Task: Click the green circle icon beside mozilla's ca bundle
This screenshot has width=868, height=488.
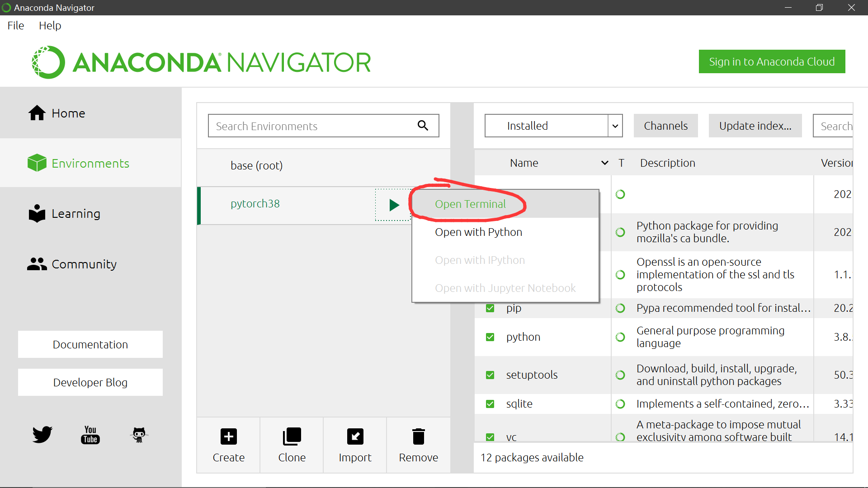Action: tap(620, 232)
